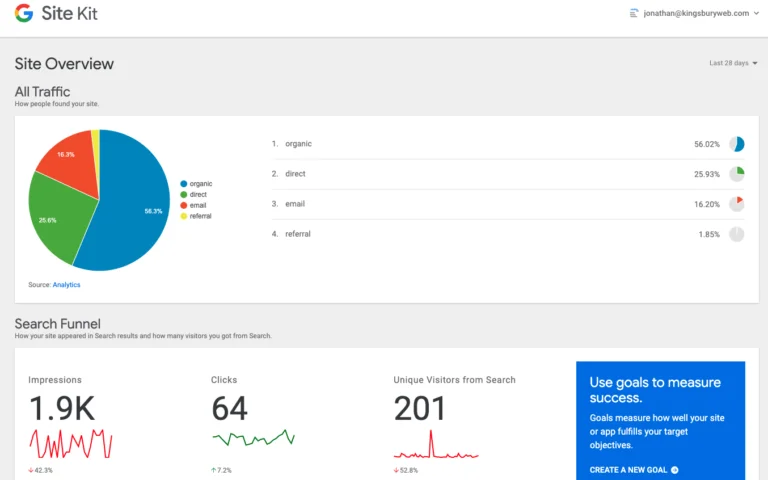Click the Analytics source link
This screenshot has height=480, width=768.
pyautogui.click(x=66, y=285)
